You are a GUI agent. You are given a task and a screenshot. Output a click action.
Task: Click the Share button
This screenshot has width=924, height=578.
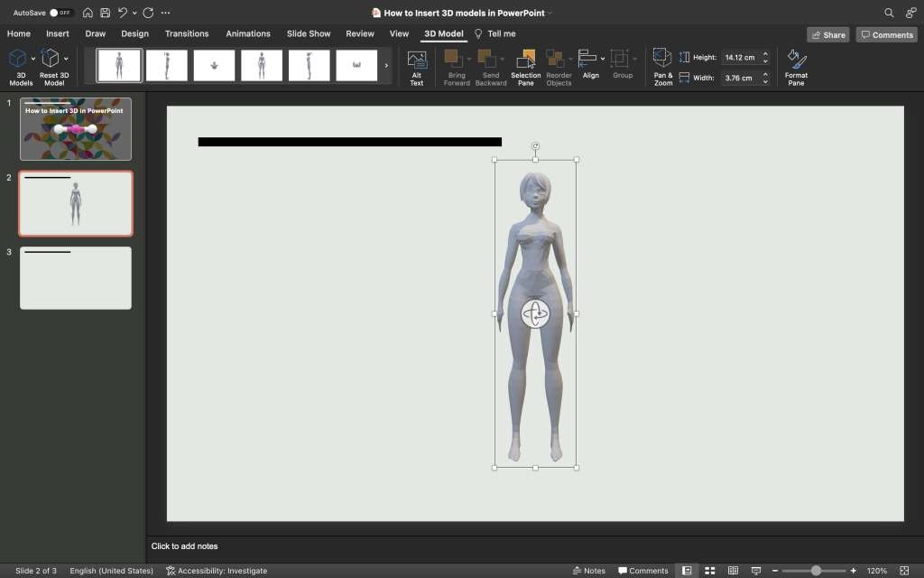click(x=827, y=34)
